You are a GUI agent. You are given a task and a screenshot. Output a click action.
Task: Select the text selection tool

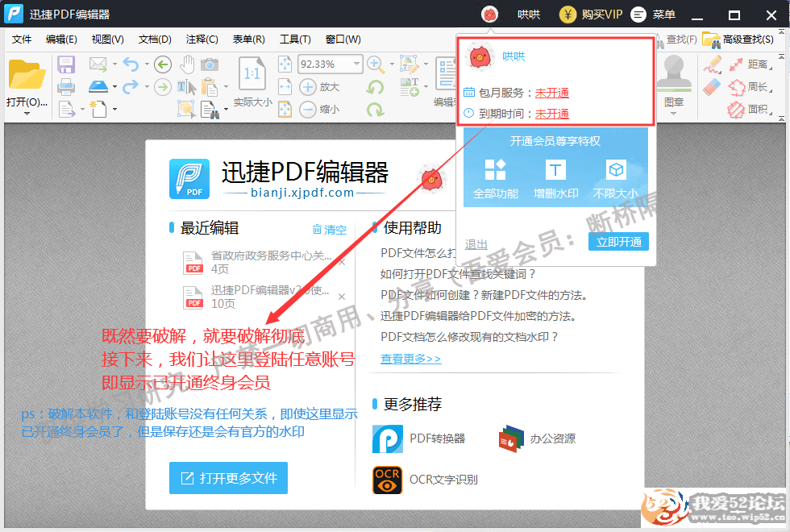tap(186, 87)
